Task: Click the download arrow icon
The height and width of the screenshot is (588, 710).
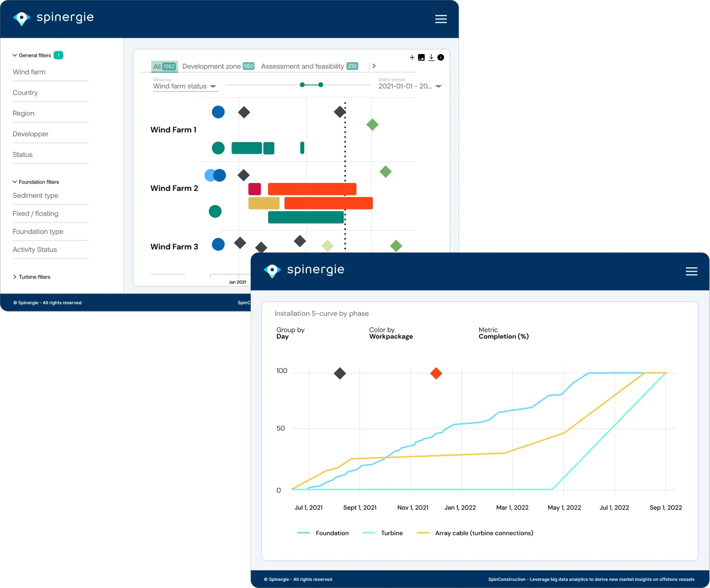Action: tap(431, 57)
